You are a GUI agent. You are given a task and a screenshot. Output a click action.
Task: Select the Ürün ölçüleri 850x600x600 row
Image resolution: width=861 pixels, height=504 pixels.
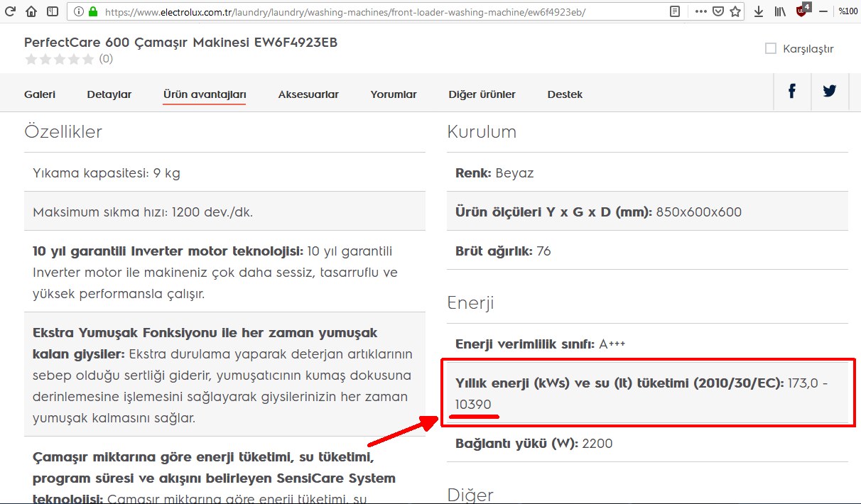648,212
